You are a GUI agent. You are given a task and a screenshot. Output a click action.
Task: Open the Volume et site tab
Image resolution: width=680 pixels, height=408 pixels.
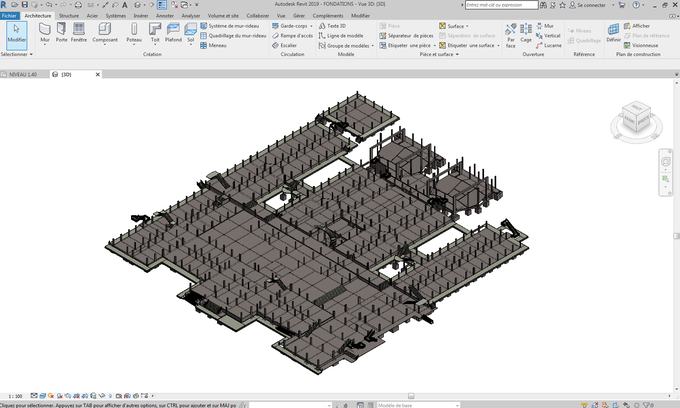point(223,16)
